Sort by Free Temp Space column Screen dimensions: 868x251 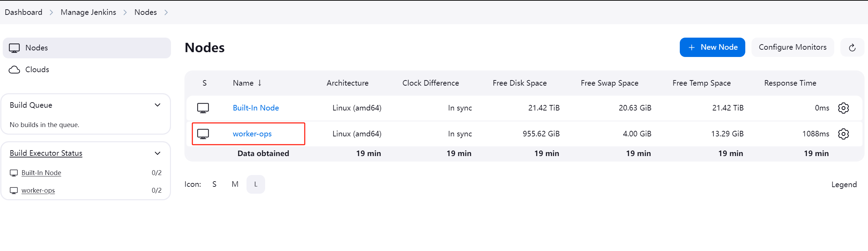(x=702, y=83)
